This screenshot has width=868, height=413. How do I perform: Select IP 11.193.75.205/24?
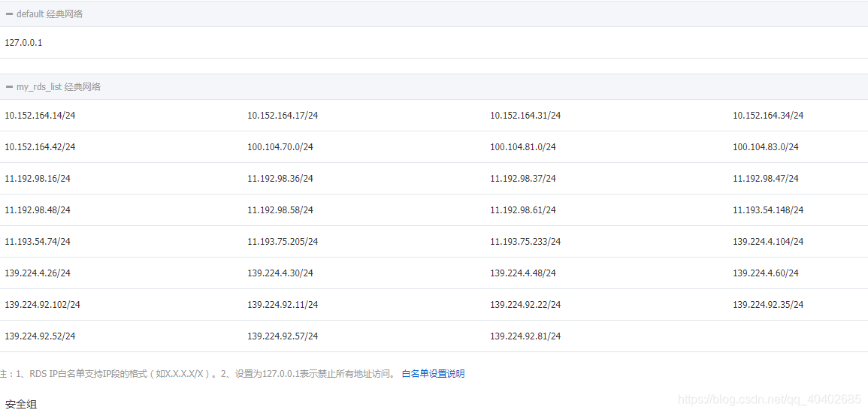pos(283,242)
